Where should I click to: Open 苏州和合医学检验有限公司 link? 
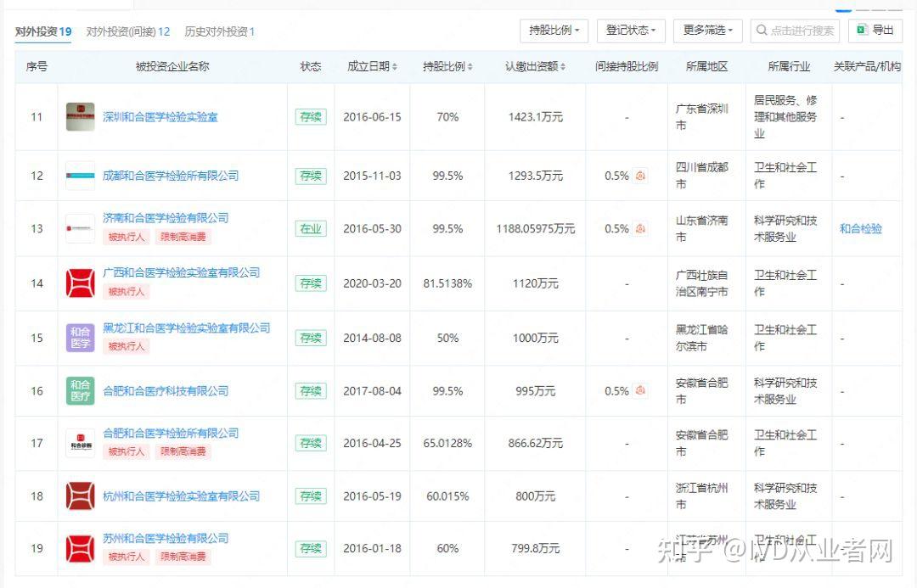(166, 538)
